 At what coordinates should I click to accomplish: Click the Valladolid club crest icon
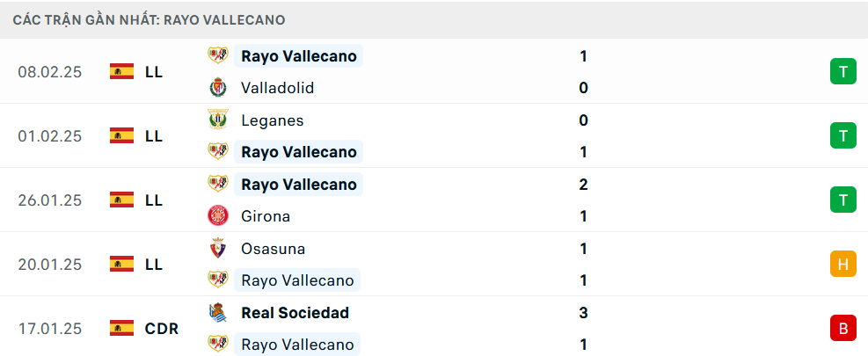pos(217,88)
